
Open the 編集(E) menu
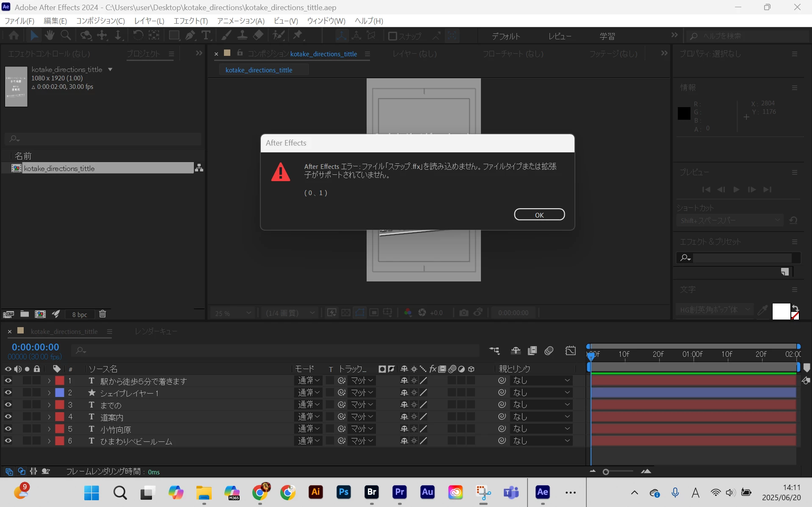tap(55, 21)
